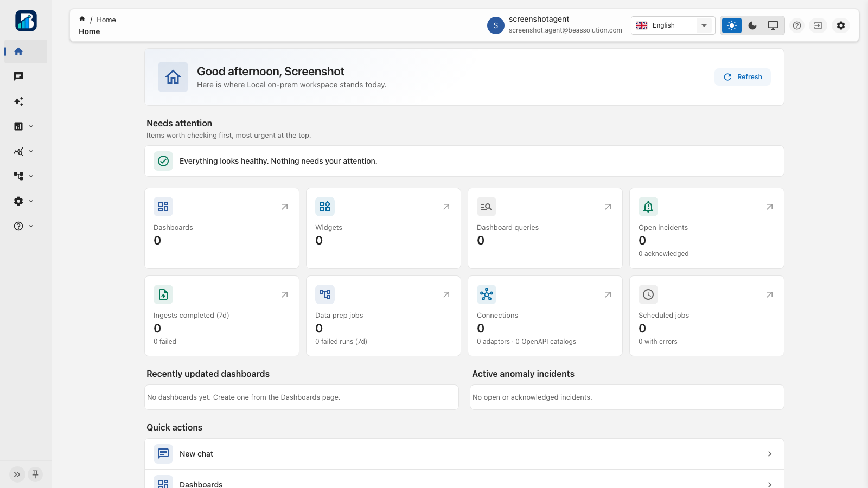This screenshot has height=488, width=868.
Task: Click the Refresh button
Action: click(x=743, y=77)
